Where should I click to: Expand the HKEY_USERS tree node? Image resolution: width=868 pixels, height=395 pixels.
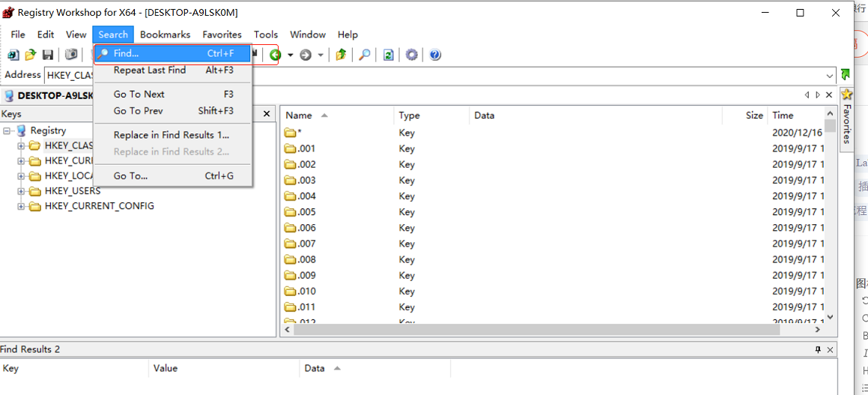[21, 191]
